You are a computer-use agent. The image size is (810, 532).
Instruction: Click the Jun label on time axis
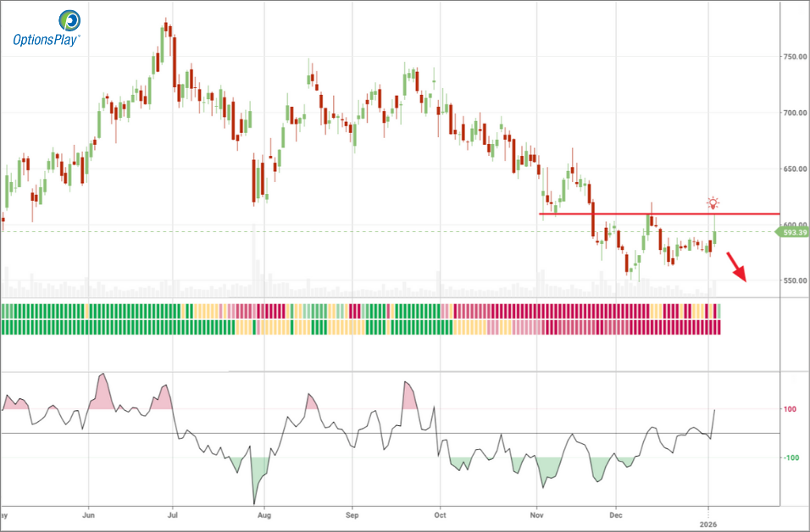tap(89, 514)
